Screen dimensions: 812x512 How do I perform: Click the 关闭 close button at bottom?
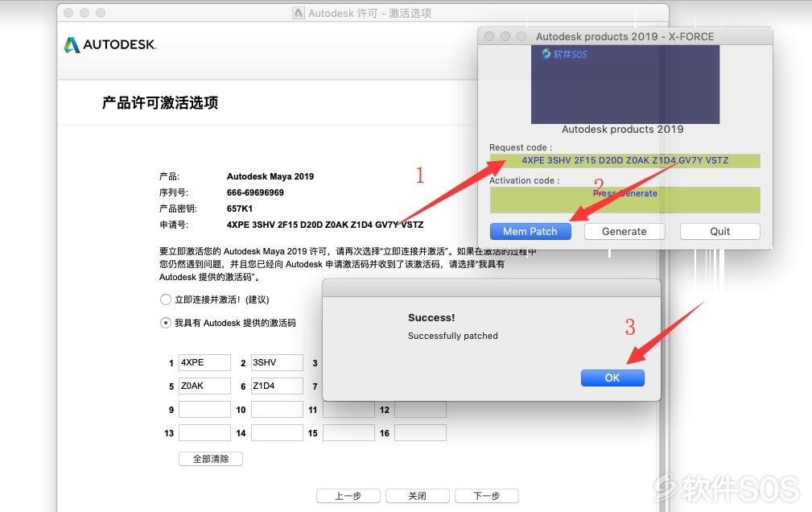coord(418,496)
